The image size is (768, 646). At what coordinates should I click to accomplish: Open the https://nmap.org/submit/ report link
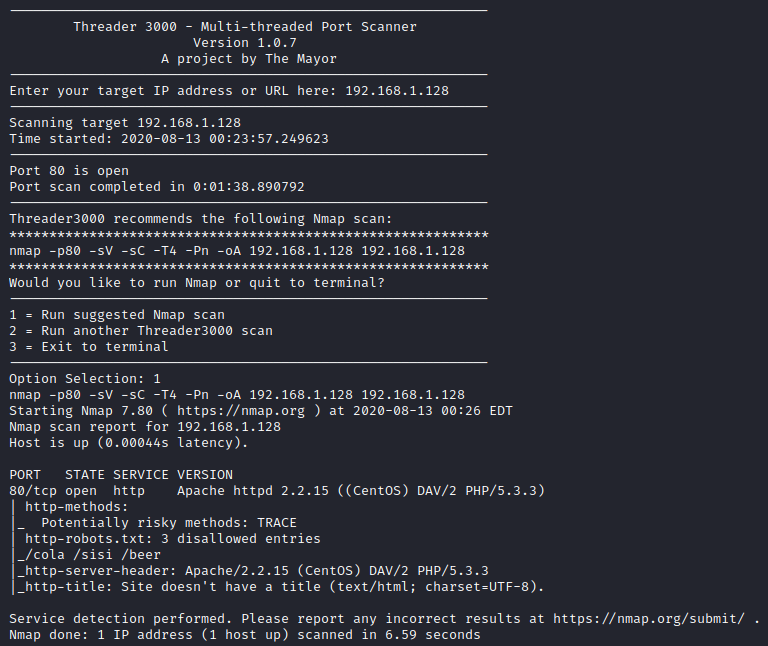pyautogui.click(x=649, y=619)
